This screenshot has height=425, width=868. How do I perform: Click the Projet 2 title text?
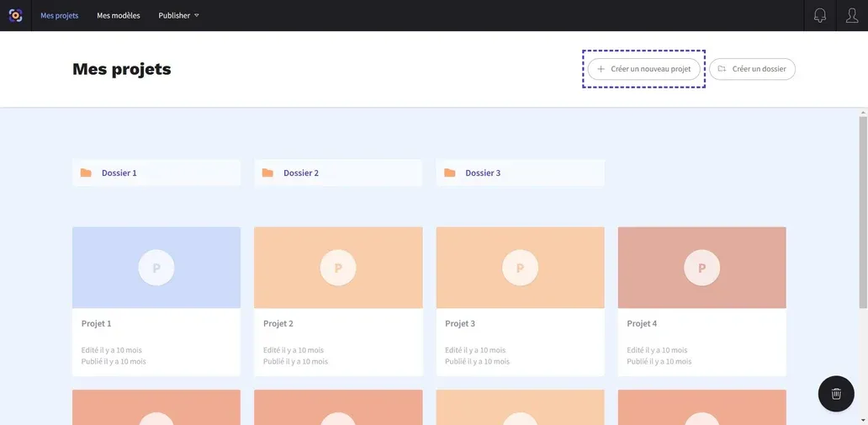pos(278,324)
